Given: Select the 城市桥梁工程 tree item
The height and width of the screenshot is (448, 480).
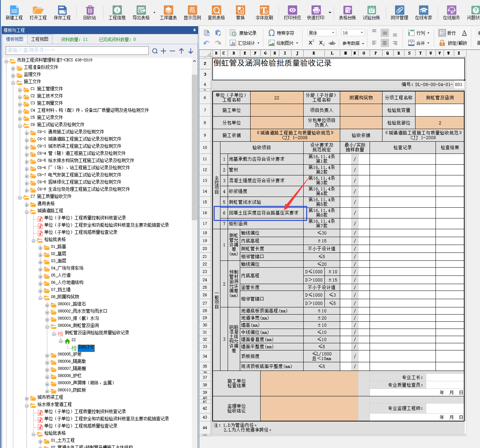Looking at the screenshot, I should click(50, 397).
